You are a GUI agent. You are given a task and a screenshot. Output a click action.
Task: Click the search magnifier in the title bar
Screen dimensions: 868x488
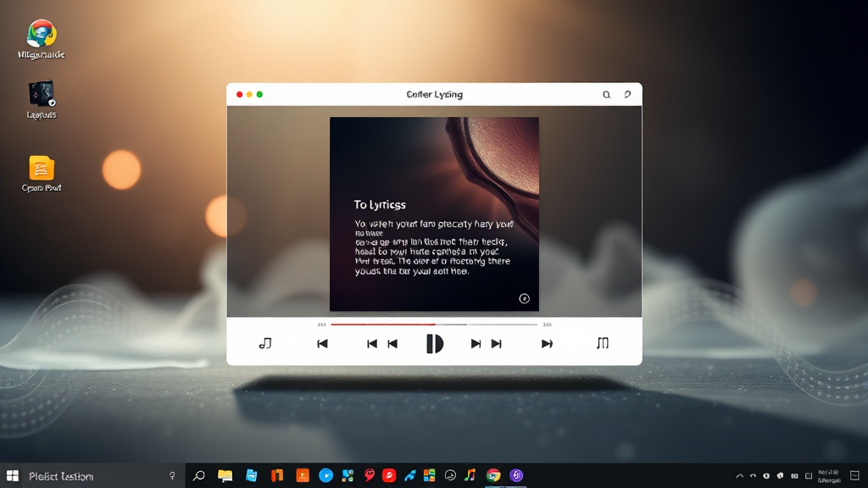[x=606, y=95]
